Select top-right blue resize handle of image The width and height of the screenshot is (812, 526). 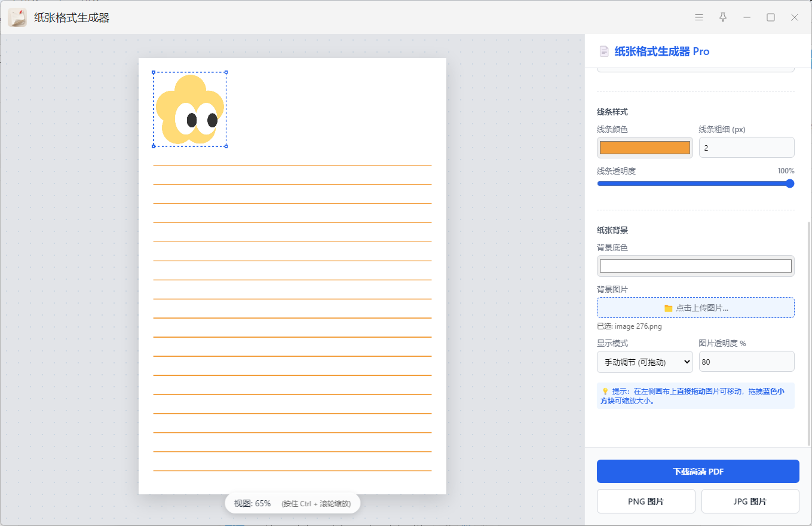pos(226,72)
